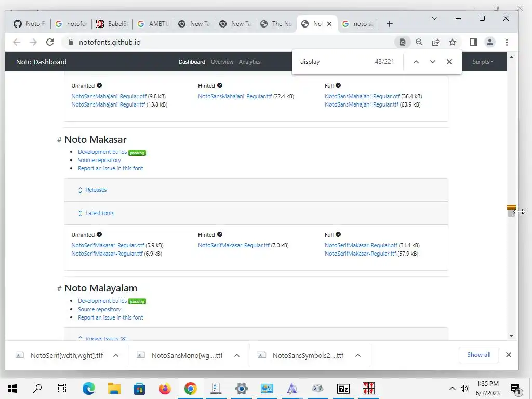Switch to the Dashboard nav item

point(192,62)
